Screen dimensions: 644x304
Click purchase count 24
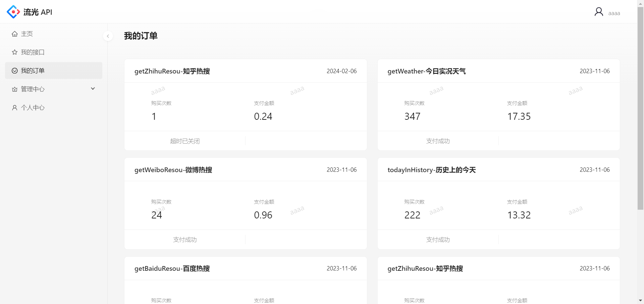coord(157,215)
